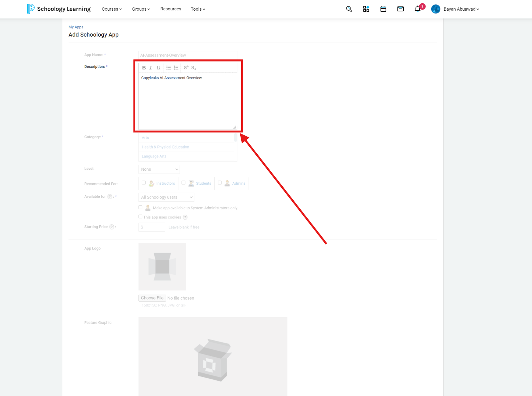Viewport: 532px width, 396px height.
Task: Expand the Groups menu
Action: coord(141,9)
